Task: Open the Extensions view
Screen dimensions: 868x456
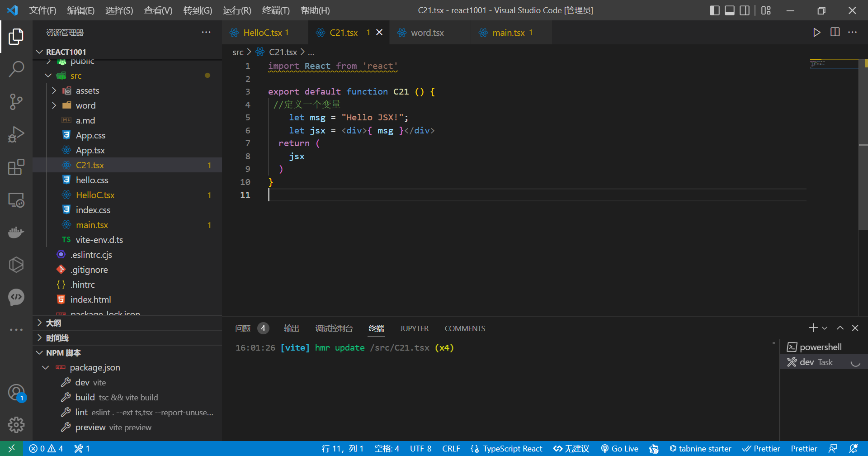Action: pyautogui.click(x=16, y=167)
